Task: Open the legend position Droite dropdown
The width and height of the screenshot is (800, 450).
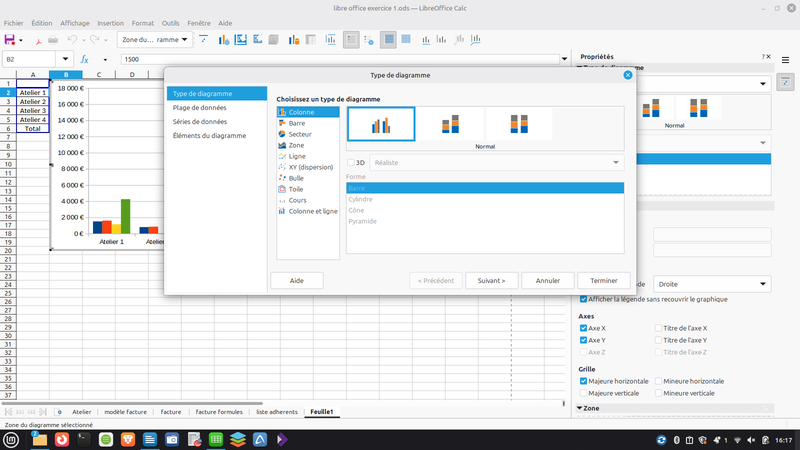Action: 712,284
